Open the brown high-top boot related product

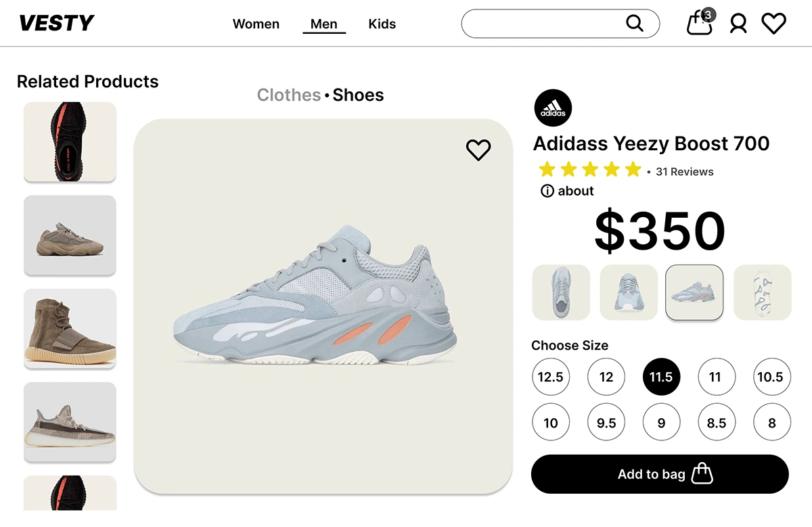click(70, 328)
